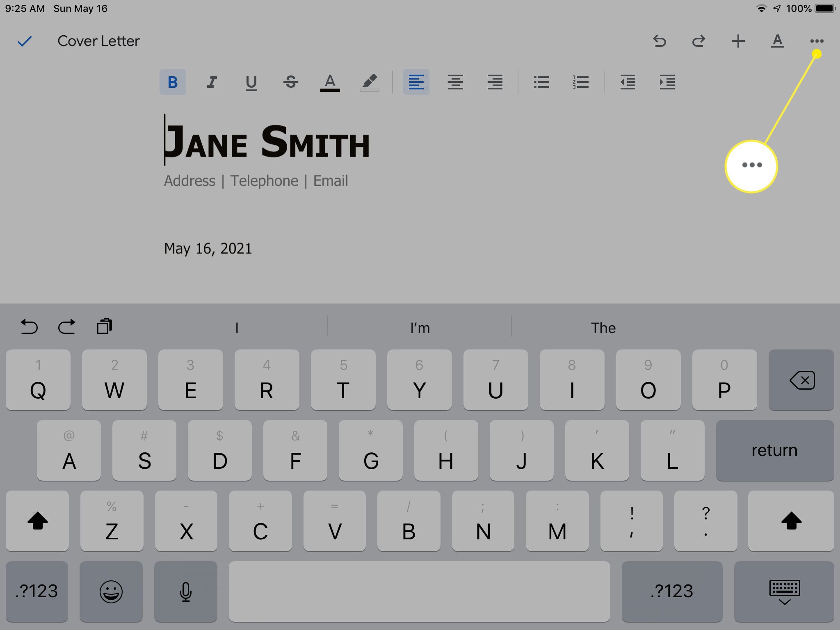Tap the L key

click(673, 450)
